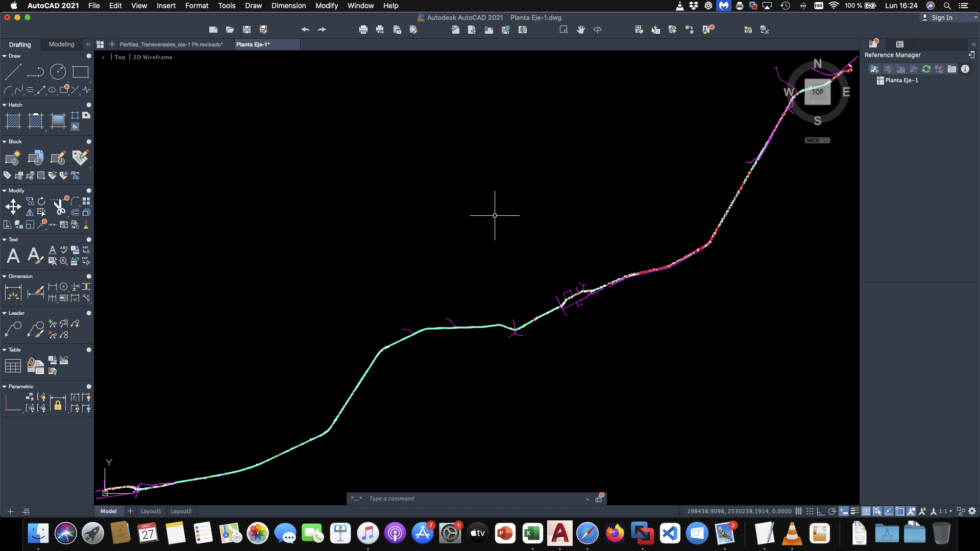The height and width of the screenshot is (551, 980).
Task: Click the Move tool in Modify panel
Action: pos(13,207)
